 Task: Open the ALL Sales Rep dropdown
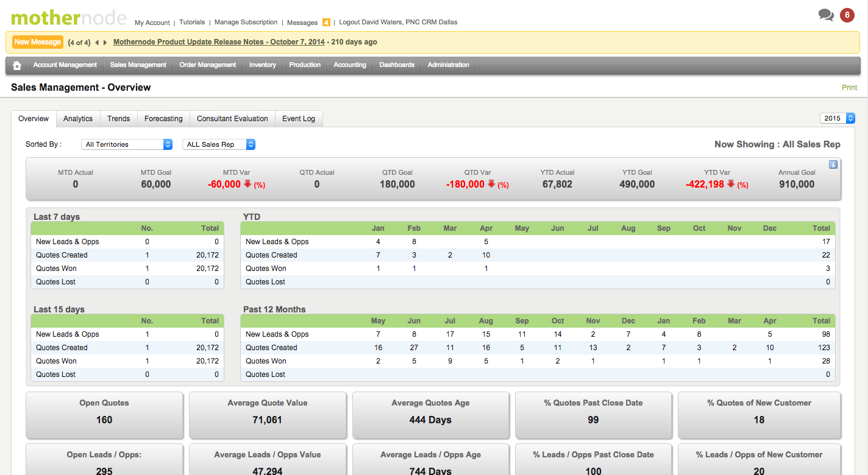tap(219, 144)
